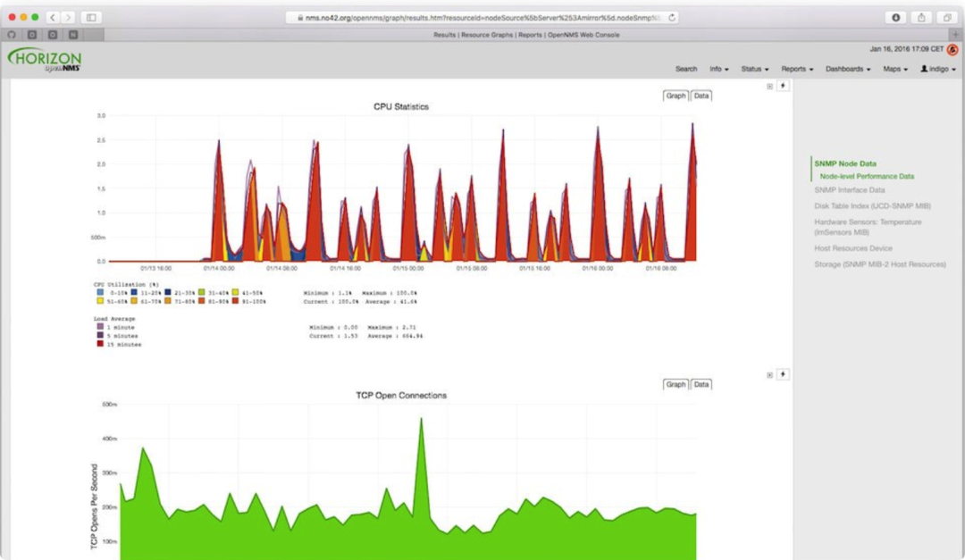Open SNMP Interface Data link
Image resolution: width=965 pixels, height=560 pixels.
coord(850,190)
